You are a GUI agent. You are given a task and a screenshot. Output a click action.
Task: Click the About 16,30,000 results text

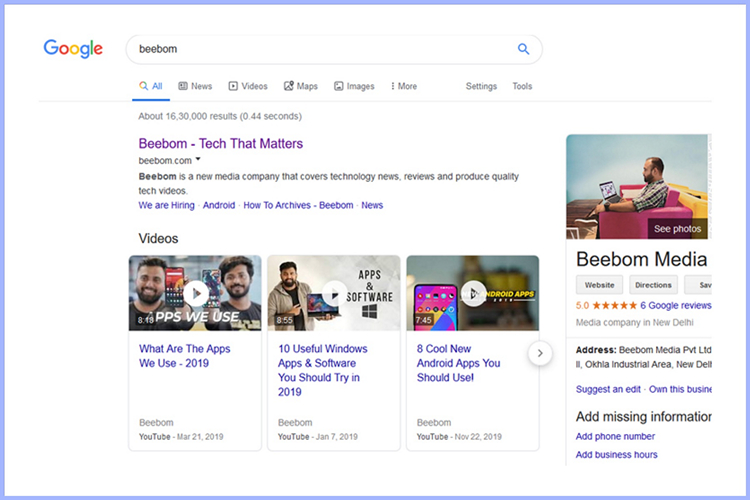[220, 116]
